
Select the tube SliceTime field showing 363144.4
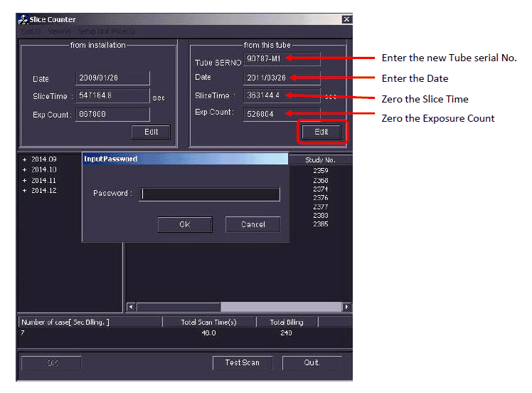coord(282,95)
